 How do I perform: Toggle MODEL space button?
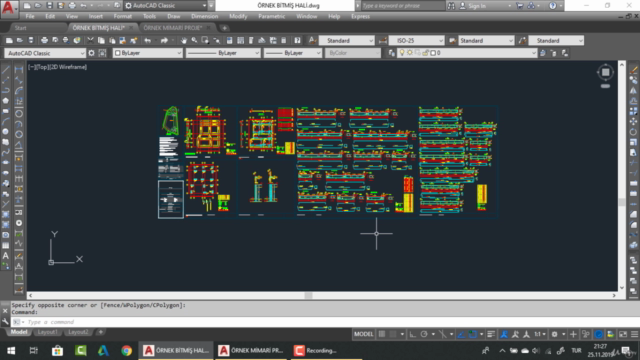(363, 334)
